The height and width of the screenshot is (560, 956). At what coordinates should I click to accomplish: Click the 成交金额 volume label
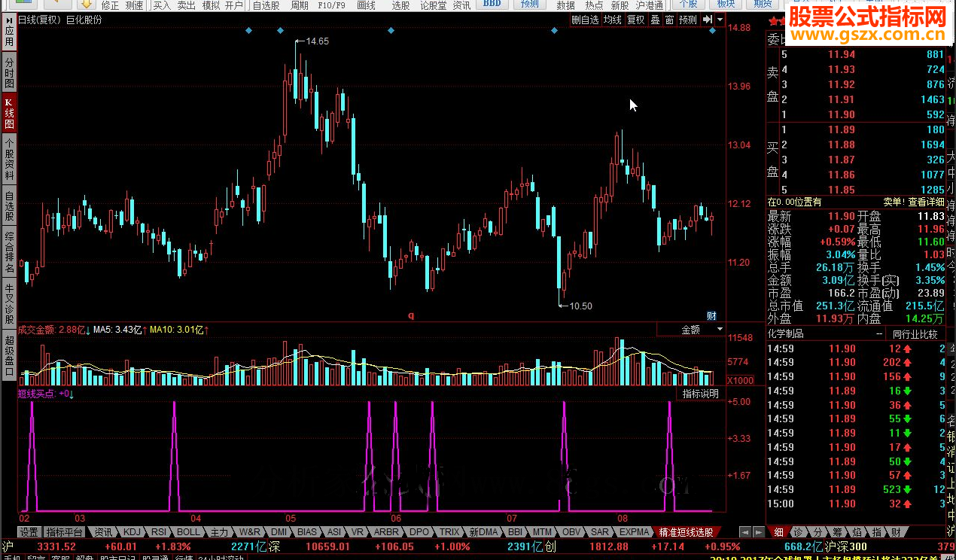(37, 330)
